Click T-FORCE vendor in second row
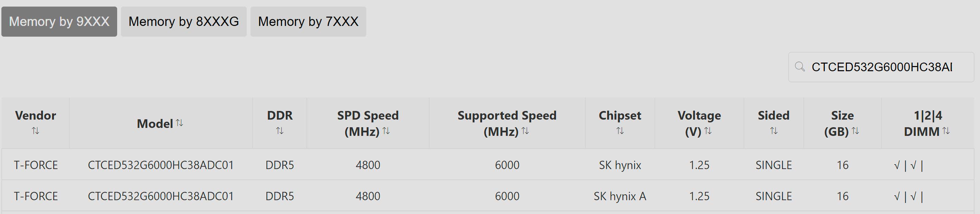Image resolution: width=980 pixels, height=214 pixels. pos(36,196)
